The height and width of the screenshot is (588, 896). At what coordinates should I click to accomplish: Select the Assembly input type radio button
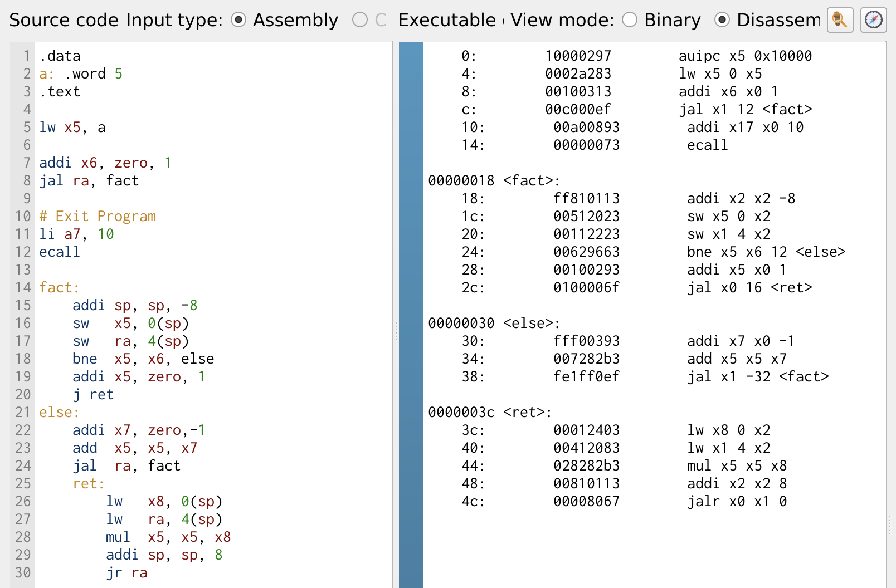238,20
